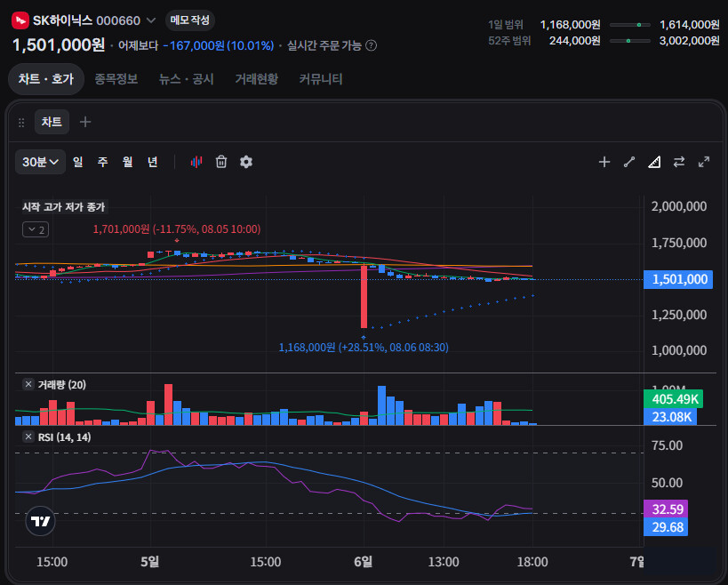Screen dimensions: 728x585
Task: Switch to the 종목정보 tab
Action: pos(116,79)
